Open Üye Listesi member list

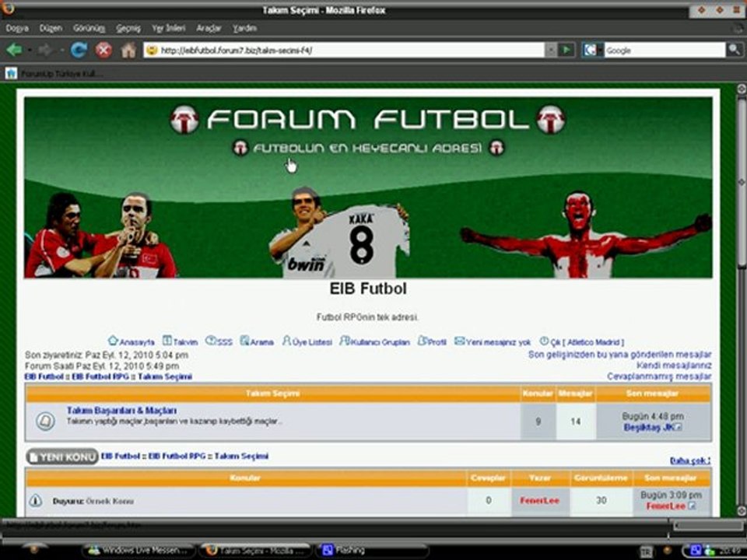(x=307, y=341)
